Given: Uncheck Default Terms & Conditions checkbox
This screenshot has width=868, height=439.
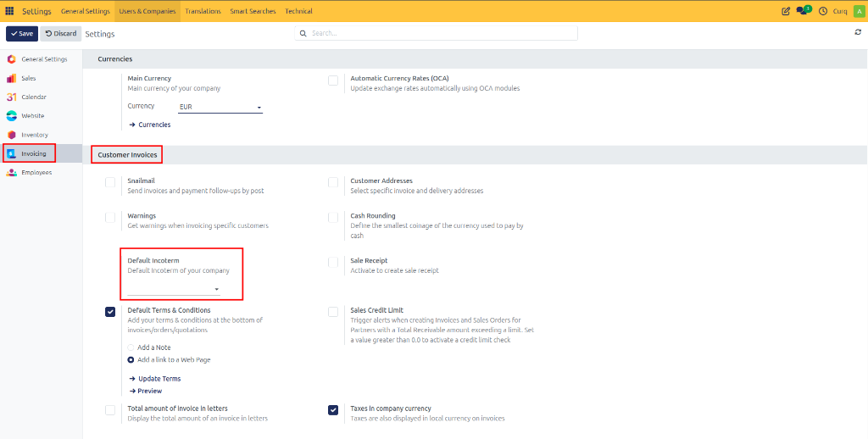Looking at the screenshot, I should (110, 312).
